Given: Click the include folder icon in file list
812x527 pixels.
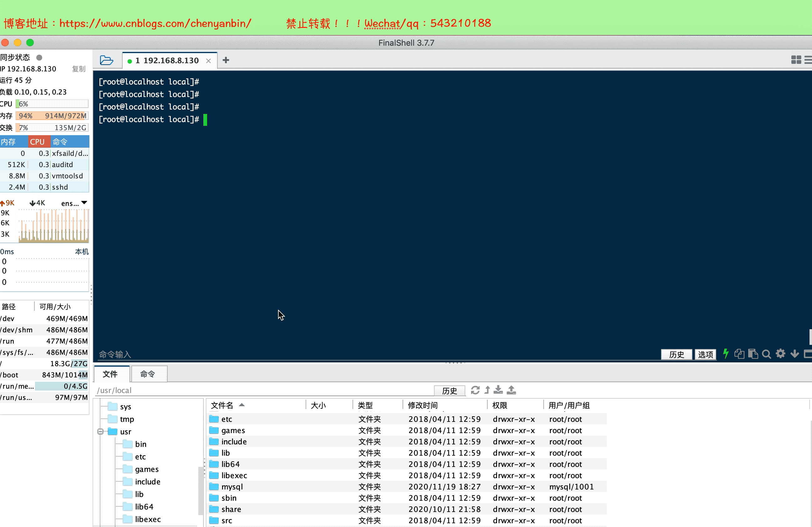Looking at the screenshot, I should pos(214,441).
